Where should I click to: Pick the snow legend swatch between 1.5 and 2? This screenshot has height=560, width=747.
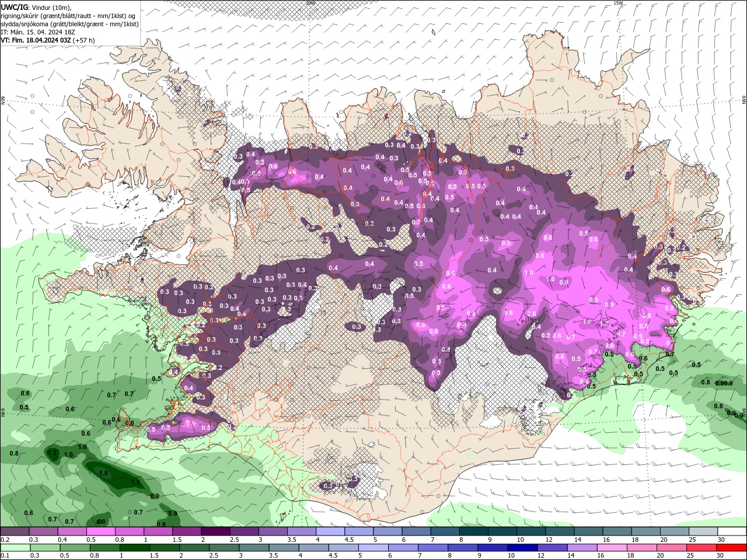tap(187, 531)
